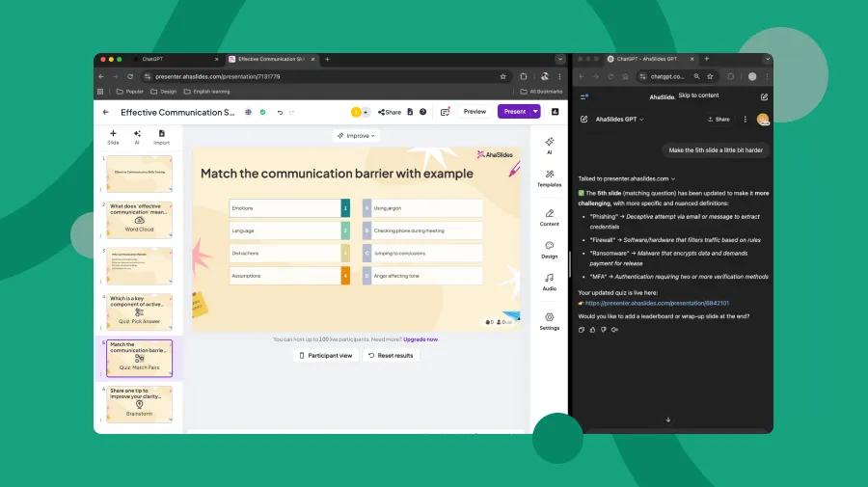The image size is (868, 487).
Task: Click thumbs down on ChatGPT response
Action: click(604, 330)
